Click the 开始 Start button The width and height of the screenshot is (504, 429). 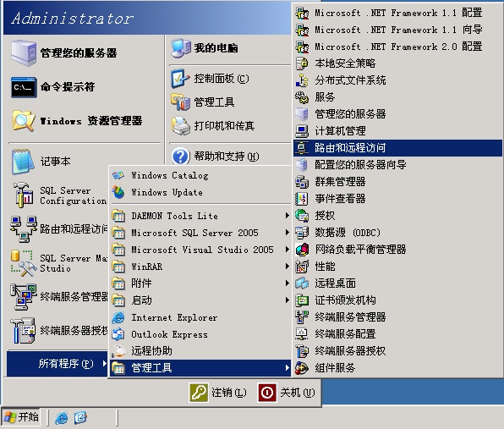21,417
